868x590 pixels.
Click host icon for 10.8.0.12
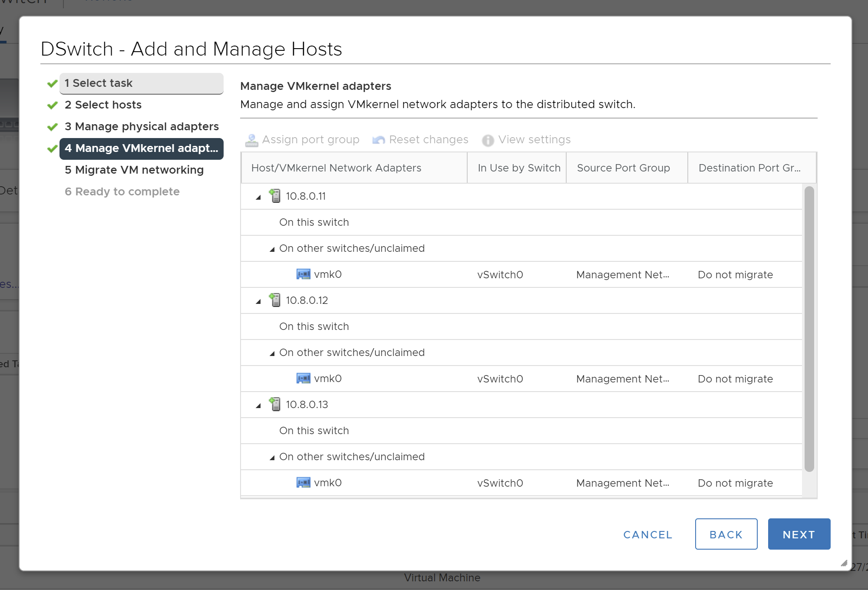point(275,300)
